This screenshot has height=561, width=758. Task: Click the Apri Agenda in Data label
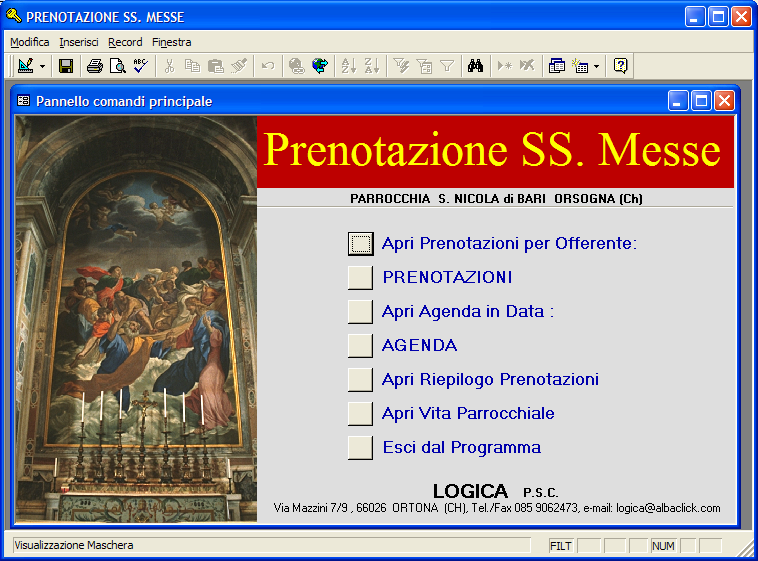coord(467,311)
